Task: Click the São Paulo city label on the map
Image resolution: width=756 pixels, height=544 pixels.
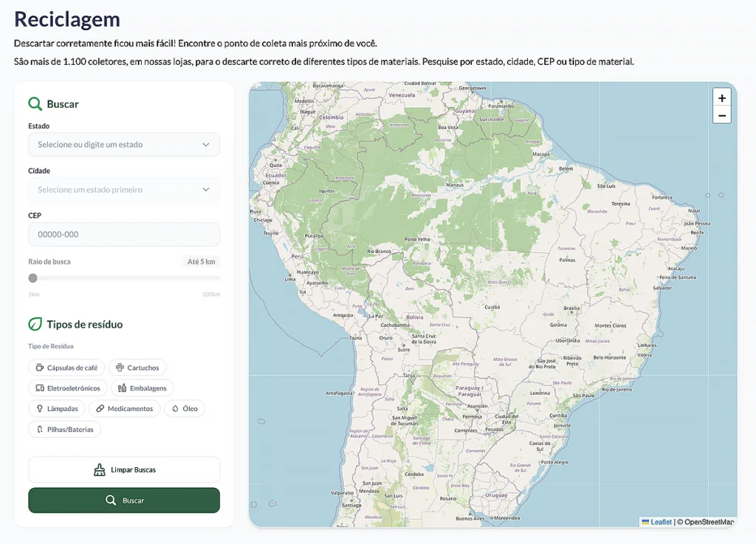Action: point(583,395)
